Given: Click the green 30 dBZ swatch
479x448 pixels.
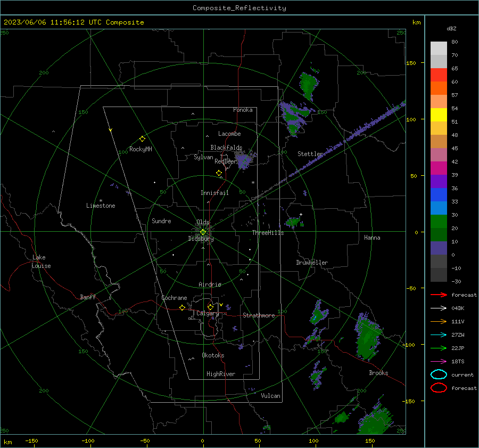Looking at the screenshot, I should tap(439, 222).
